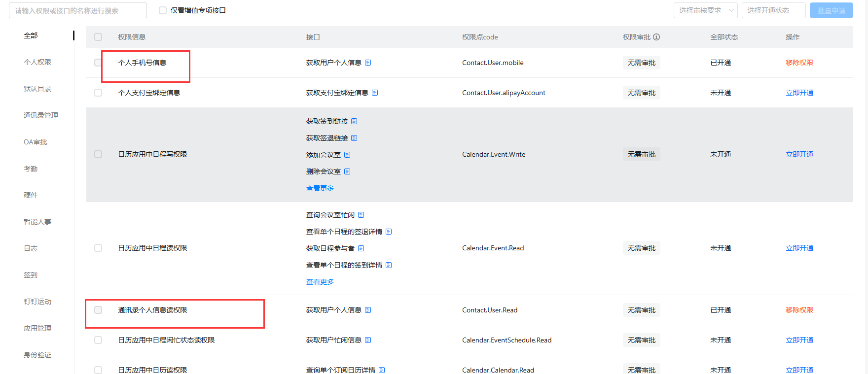Open the 选择审核要求 dropdown

[x=705, y=10]
